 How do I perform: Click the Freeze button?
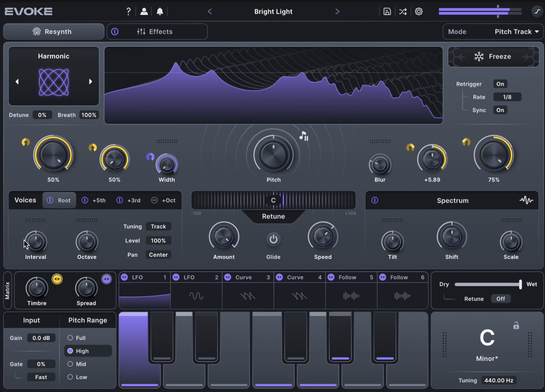click(x=493, y=56)
